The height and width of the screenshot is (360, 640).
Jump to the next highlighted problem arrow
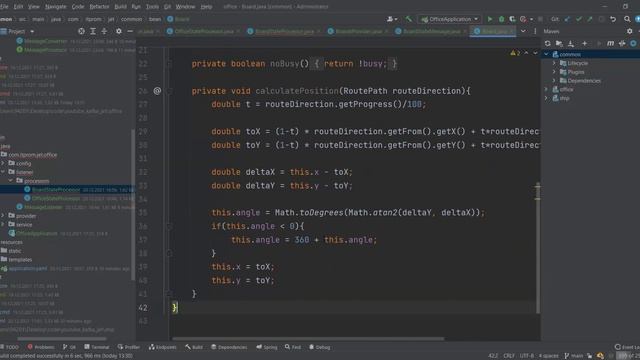click(535, 53)
